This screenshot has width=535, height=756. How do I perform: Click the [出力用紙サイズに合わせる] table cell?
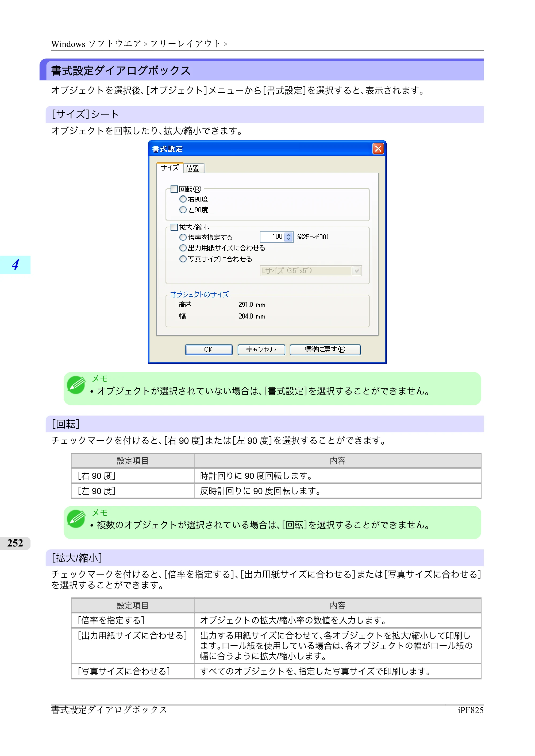[132, 646]
